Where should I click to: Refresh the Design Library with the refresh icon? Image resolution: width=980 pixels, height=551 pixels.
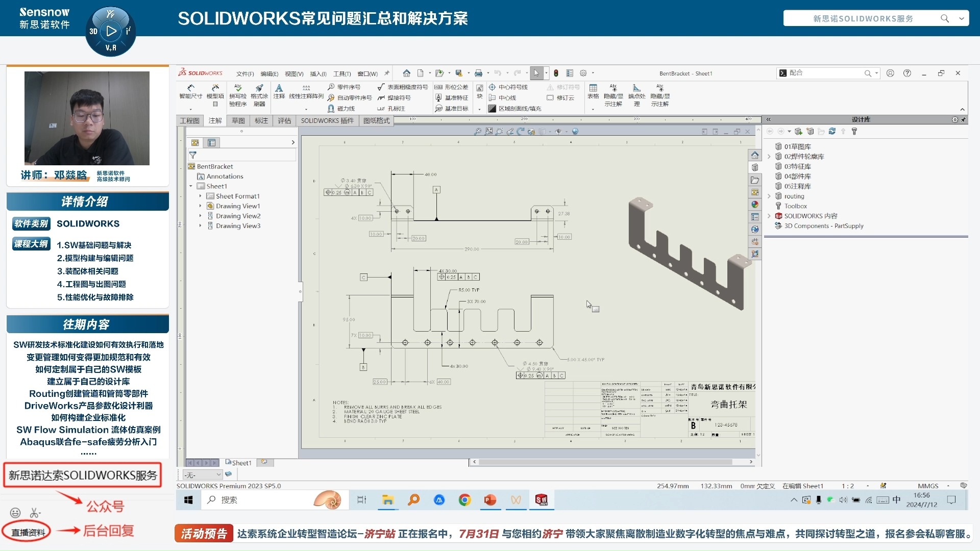point(832,132)
